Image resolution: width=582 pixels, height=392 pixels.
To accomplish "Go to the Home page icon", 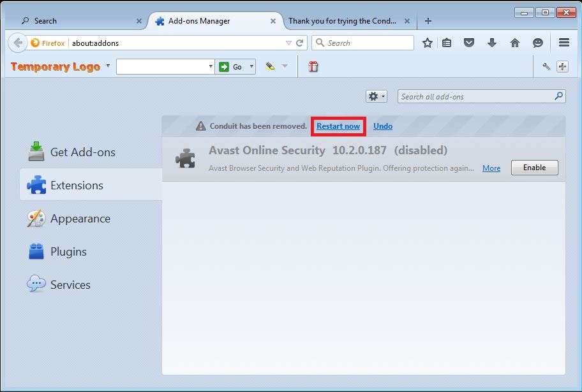I will (515, 43).
